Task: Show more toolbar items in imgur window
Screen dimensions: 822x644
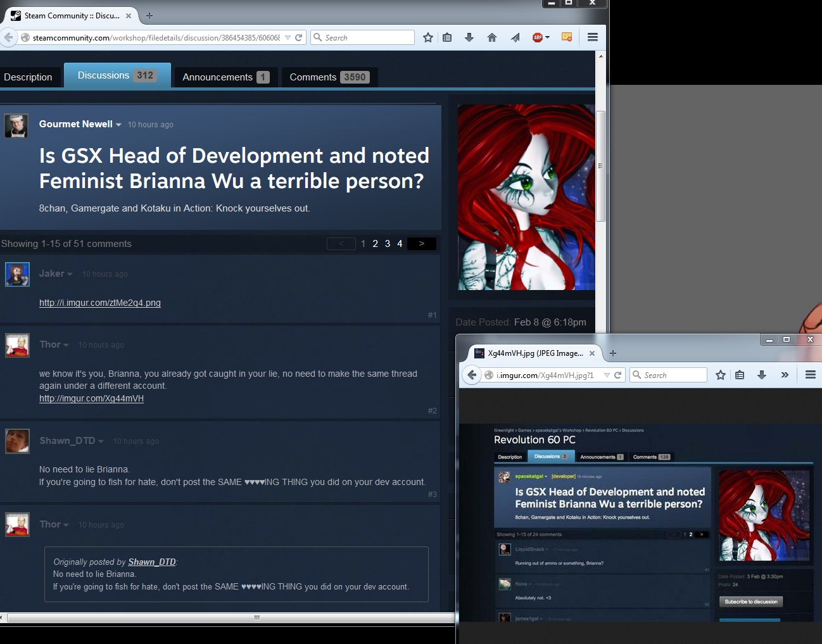Action: click(x=785, y=375)
